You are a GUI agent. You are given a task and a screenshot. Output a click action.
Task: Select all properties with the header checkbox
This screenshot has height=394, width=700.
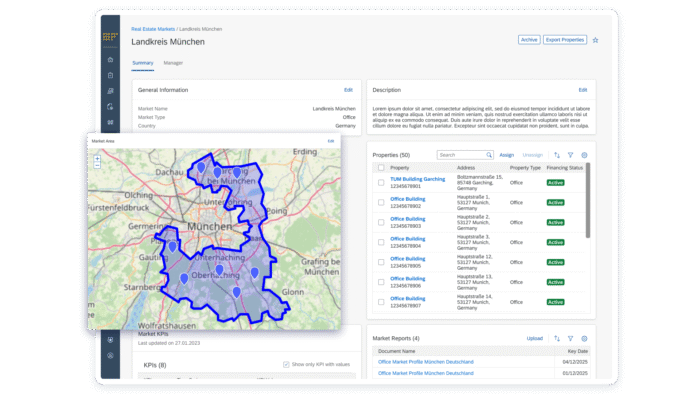click(x=381, y=168)
